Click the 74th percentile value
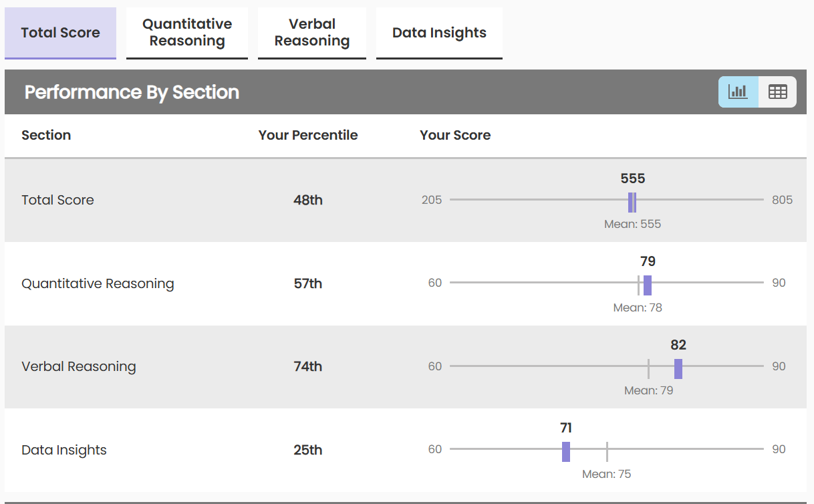The height and width of the screenshot is (504, 814). coord(308,366)
